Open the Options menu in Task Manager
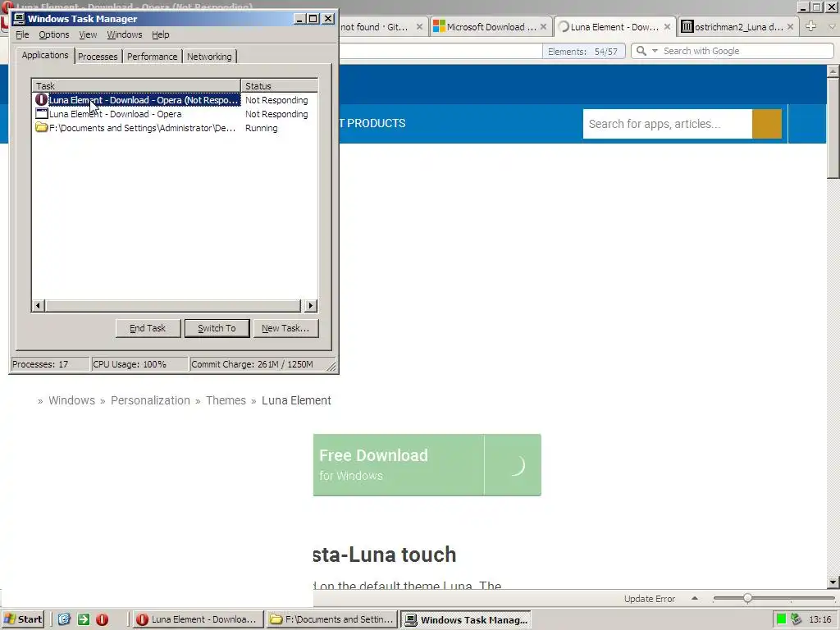Screen dimensions: 840x630 pos(53,34)
